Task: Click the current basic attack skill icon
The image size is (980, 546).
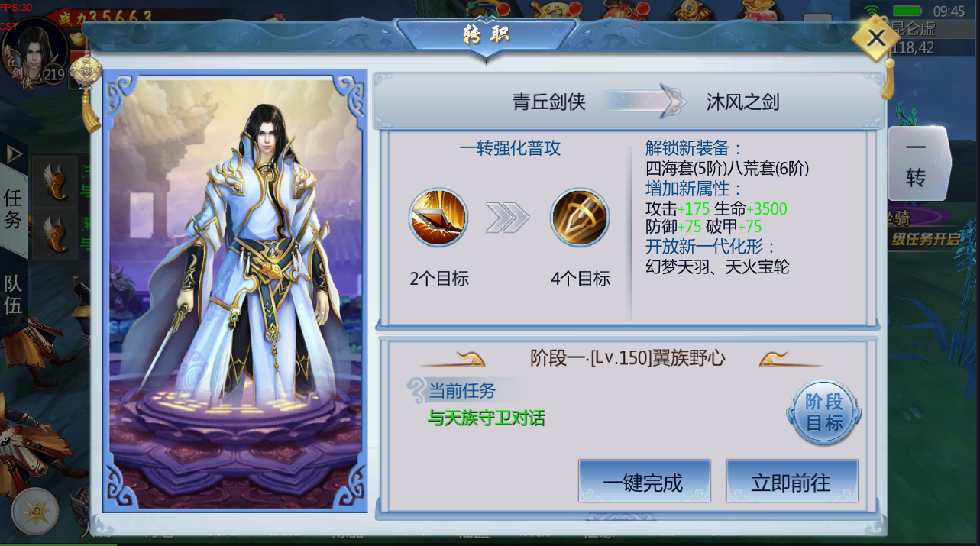Action: pos(438,218)
